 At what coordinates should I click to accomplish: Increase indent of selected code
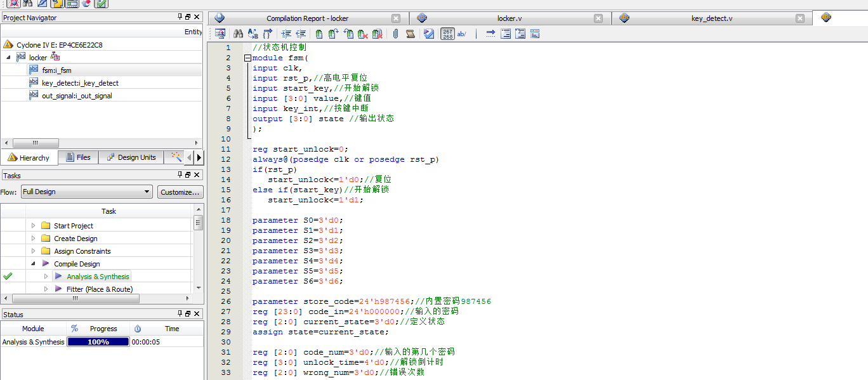coord(286,34)
